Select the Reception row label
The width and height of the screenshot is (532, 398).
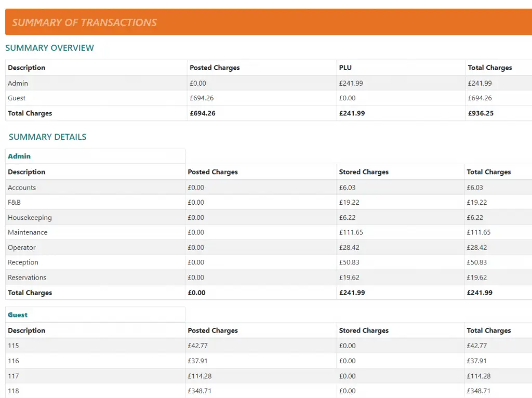tap(23, 262)
